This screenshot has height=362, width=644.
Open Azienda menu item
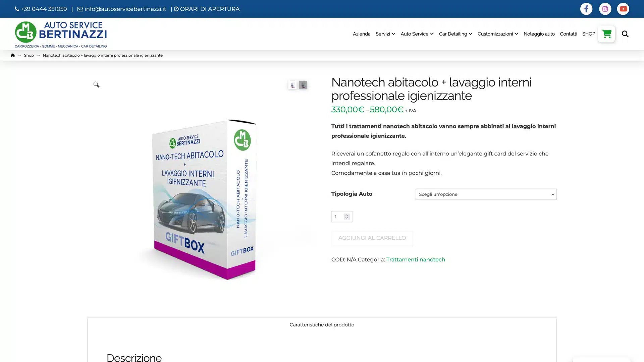362,34
